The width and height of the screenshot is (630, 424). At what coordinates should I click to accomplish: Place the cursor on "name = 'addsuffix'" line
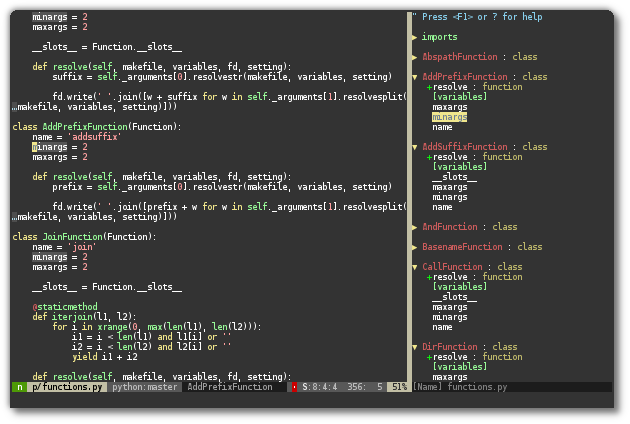[77, 137]
